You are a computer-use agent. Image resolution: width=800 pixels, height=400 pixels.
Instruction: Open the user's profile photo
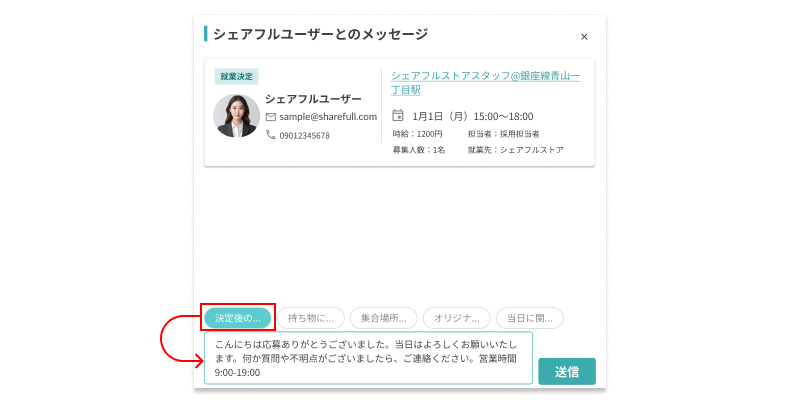[x=236, y=116]
